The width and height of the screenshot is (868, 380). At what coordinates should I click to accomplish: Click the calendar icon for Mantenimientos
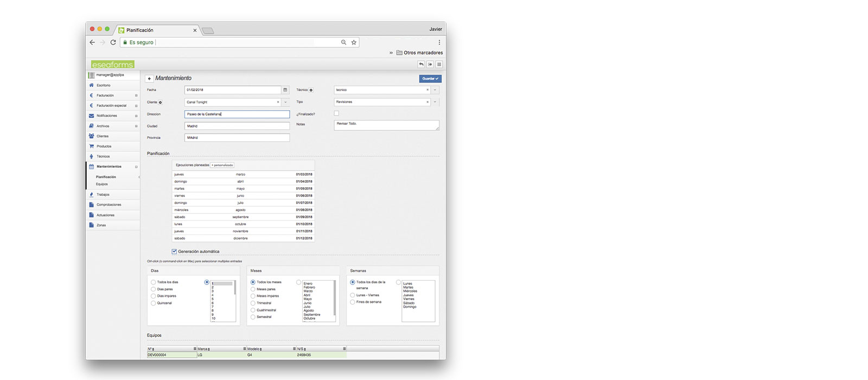coord(91,167)
